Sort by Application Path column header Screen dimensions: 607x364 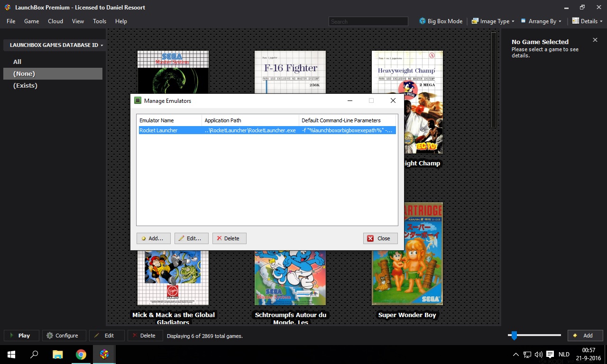coord(250,120)
